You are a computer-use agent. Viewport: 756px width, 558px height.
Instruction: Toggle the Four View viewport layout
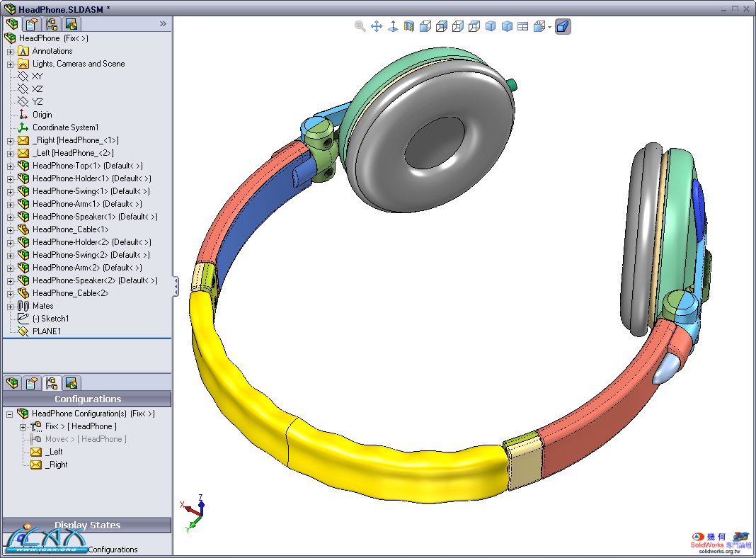pos(523,26)
